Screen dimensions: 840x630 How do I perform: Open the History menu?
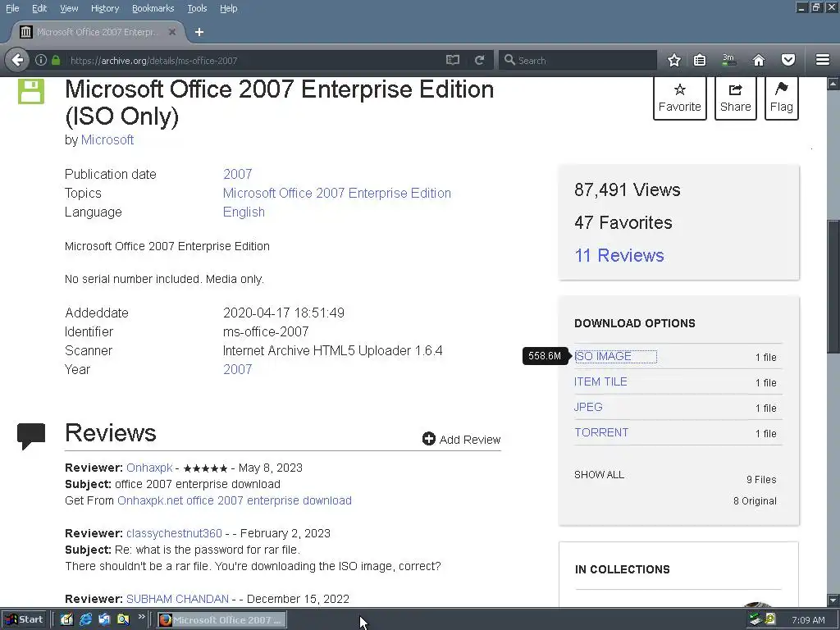click(x=105, y=8)
